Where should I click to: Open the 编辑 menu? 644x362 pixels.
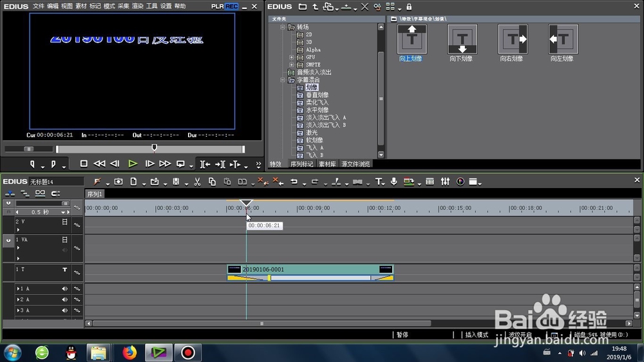coord(53,6)
